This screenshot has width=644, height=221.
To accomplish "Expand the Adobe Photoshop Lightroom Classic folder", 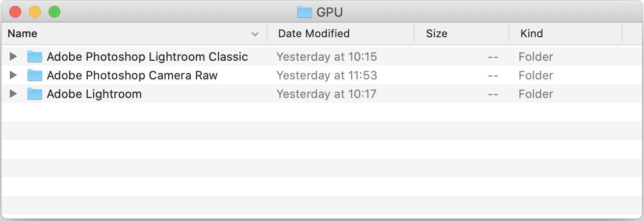I will [13, 57].
